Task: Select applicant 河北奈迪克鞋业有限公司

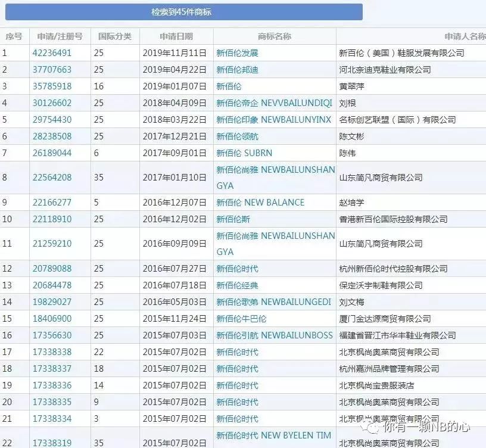Action: click(385, 70)
